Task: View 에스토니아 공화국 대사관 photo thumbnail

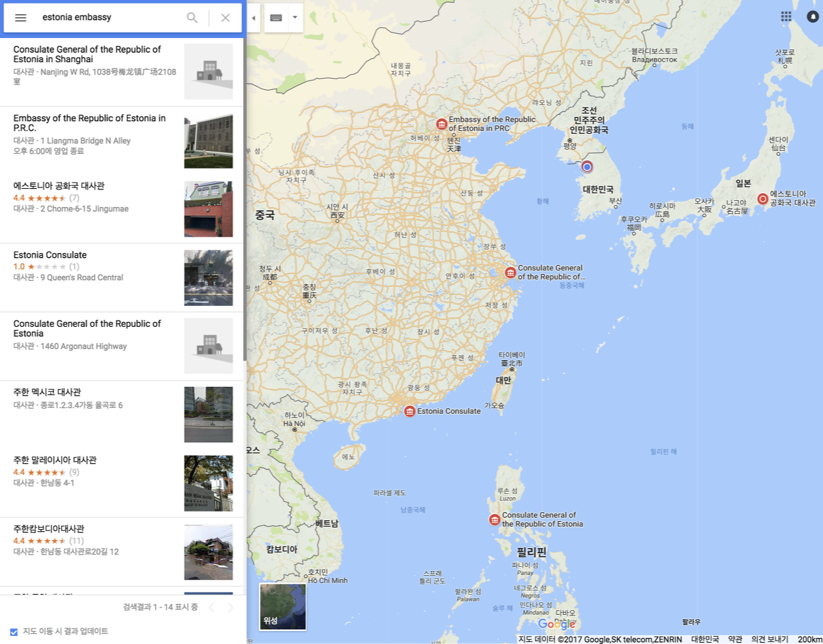Action: [x=208, y=209]
